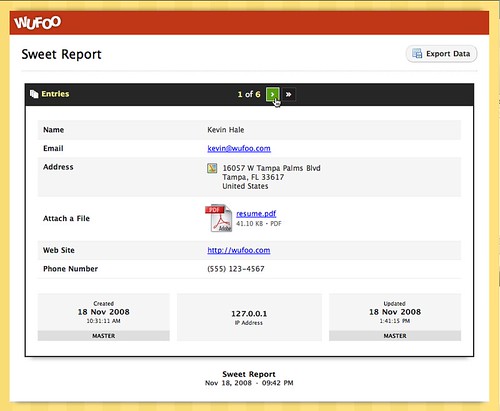The height and width of the screenshot is (411, 500).
Task: Click the '1 of 6' entry counter
Action: [249, 94]
